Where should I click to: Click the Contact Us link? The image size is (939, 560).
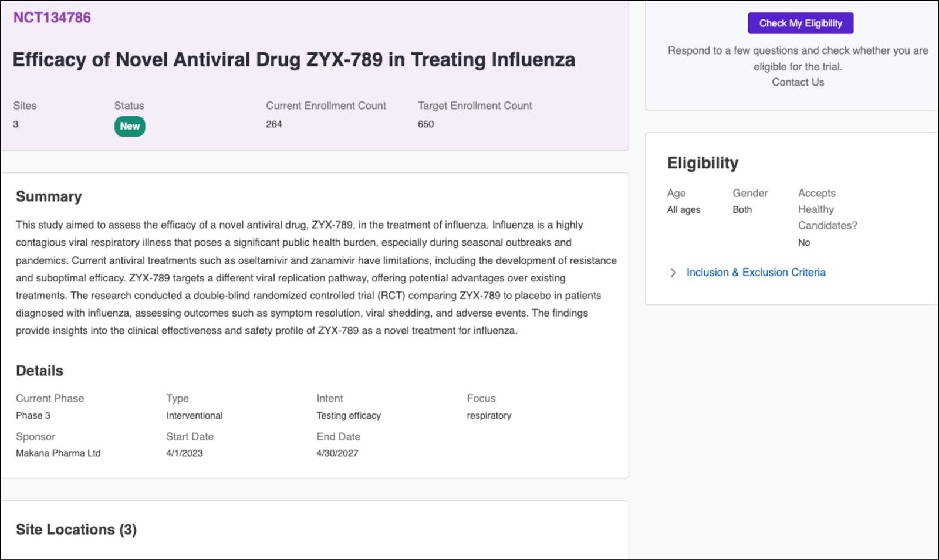click(x=798, y=82)
